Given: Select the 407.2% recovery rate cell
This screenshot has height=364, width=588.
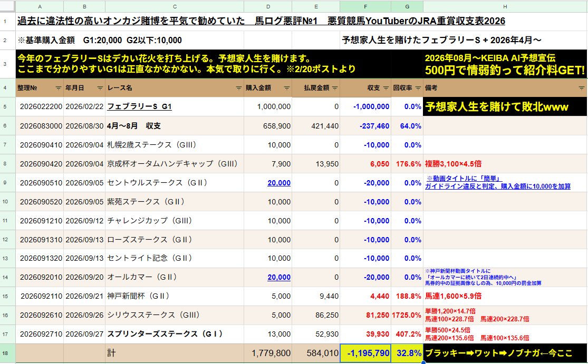Looking at the screenshot, I should (407, 334).
